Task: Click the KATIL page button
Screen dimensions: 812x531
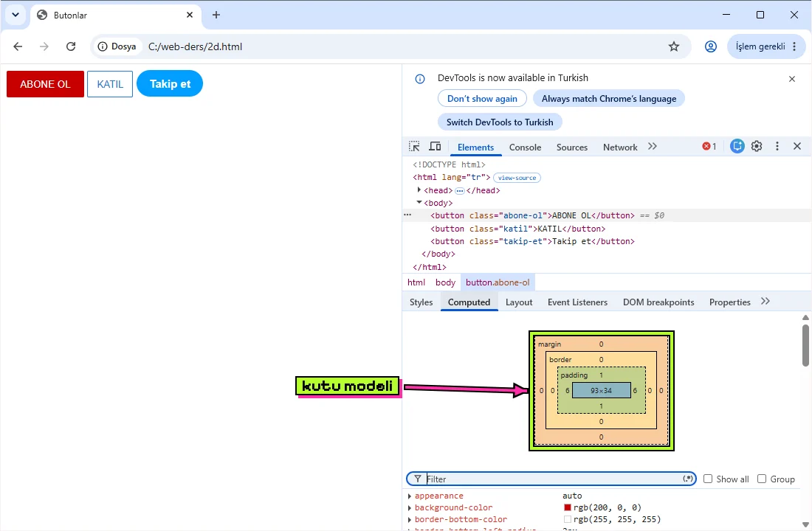Action: point(110,84)
